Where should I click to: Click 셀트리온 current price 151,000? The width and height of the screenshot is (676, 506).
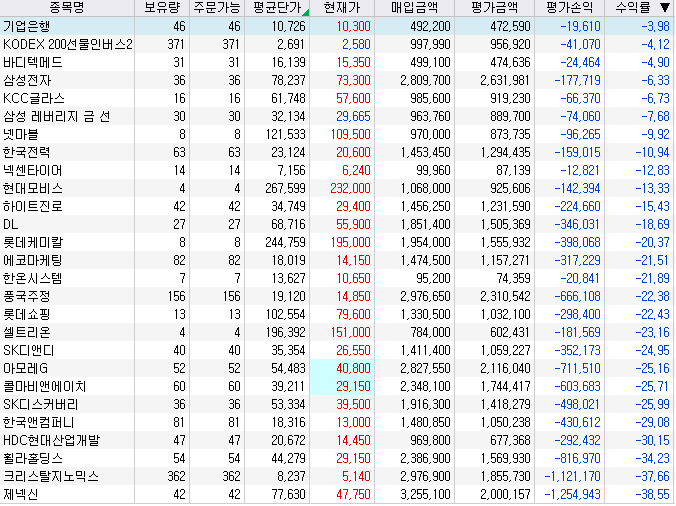click(351, 332)
